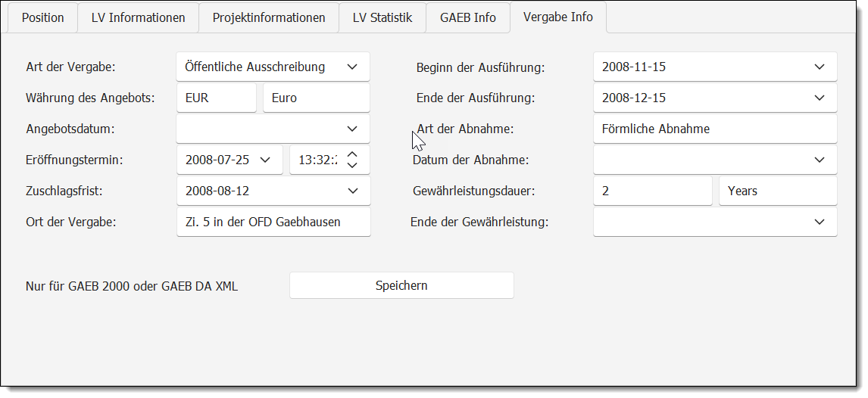Open the Ende der Gewährleistung dropdown
Viewport: 868px width, 398px height.
point(819,222)
